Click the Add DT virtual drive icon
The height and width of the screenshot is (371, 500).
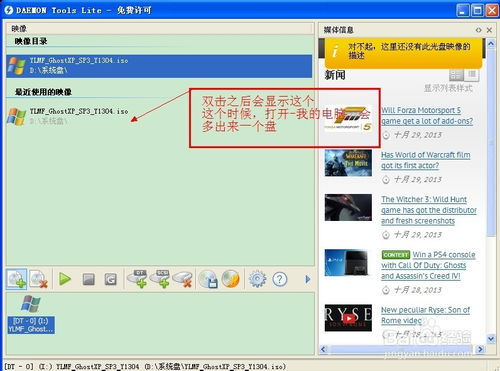pos(137,279)
